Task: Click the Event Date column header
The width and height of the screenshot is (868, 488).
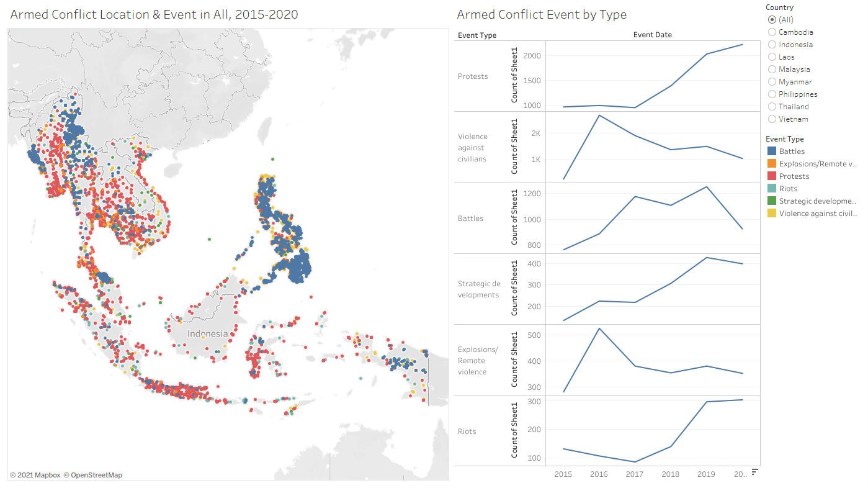Action: pyautogui.click(x=652, y=35)
